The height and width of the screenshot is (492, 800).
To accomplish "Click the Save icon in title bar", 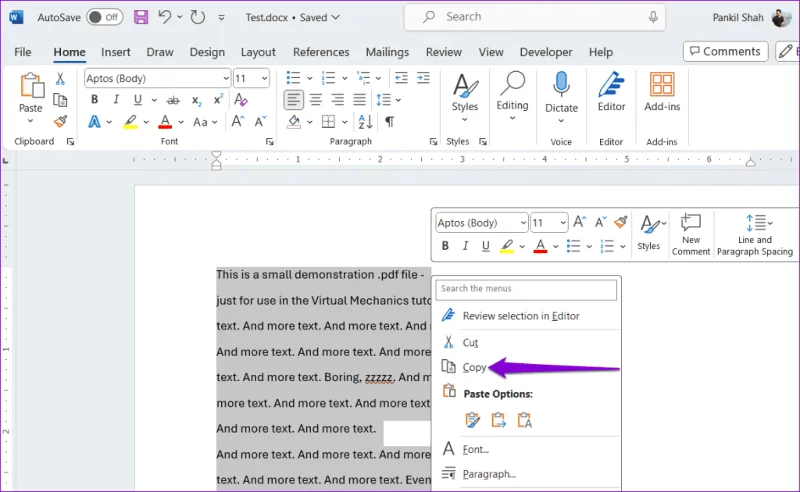I will click(141, 17).
